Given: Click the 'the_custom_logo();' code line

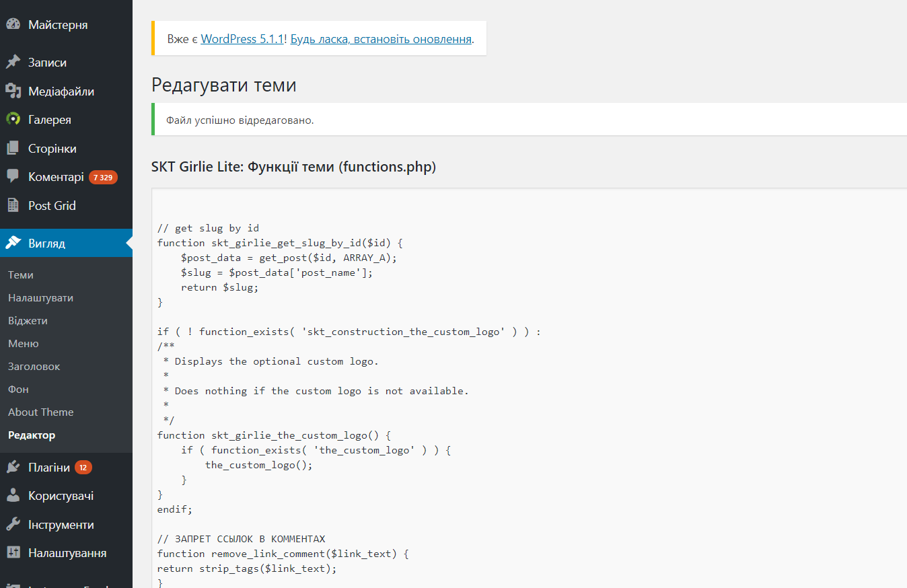Looking at the screenshot, I should click(259, 465).
